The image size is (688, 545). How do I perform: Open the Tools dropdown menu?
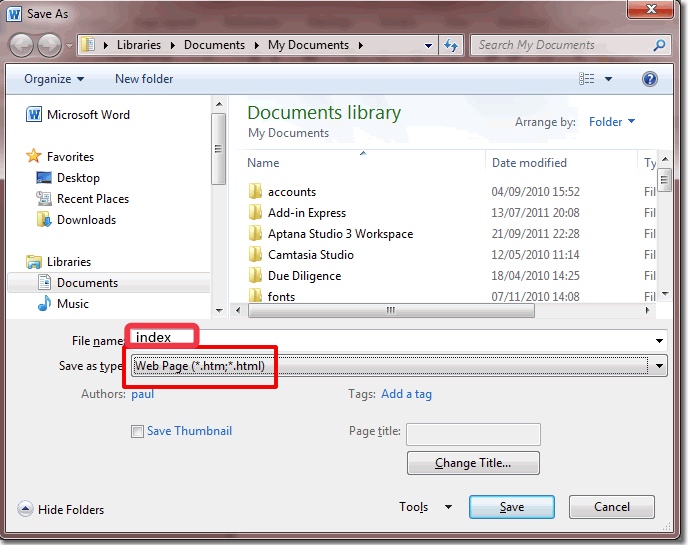[x=425, y=507]
